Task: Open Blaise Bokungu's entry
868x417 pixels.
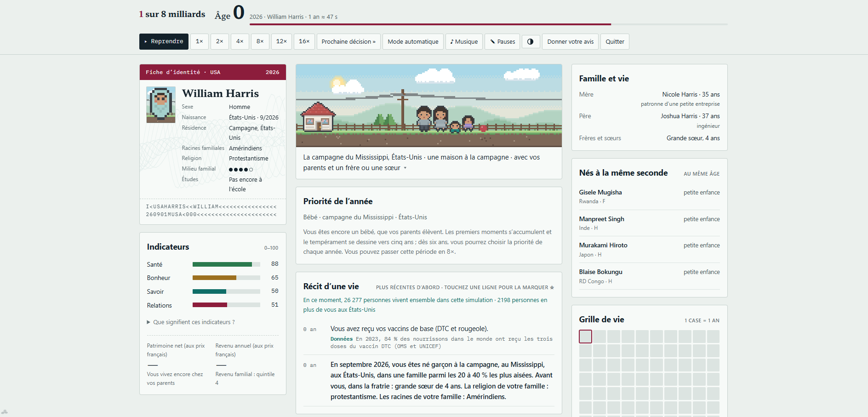Action: click(x=649, y=276)
